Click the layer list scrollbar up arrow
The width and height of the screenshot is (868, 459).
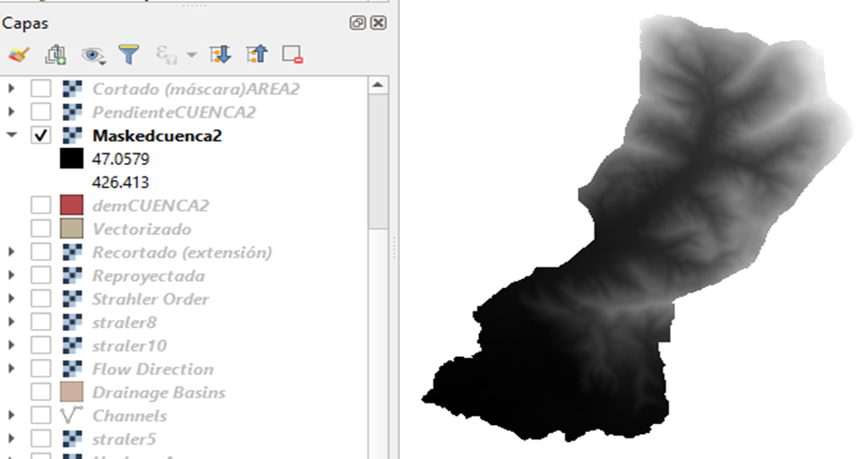[378, 86]
